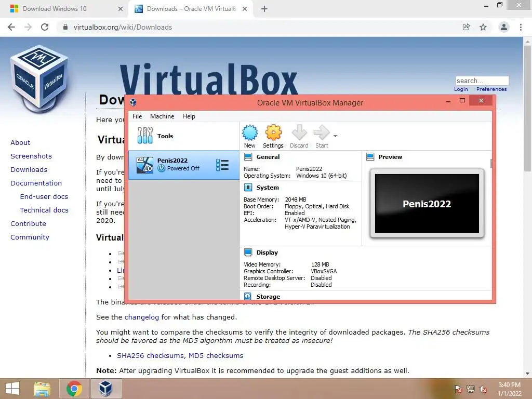
Task: Click the network tray icon
Action: coord(471,389)
